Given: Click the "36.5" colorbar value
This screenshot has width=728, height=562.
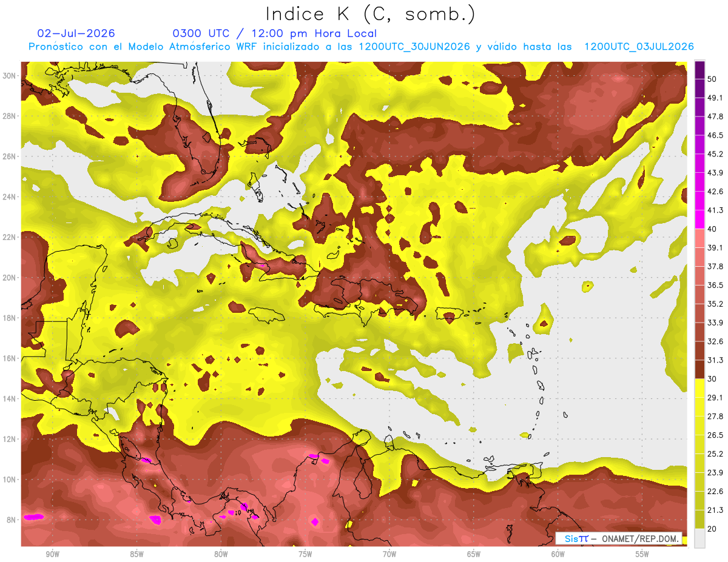Looking at the screenshot, I should tap(715, 285).
